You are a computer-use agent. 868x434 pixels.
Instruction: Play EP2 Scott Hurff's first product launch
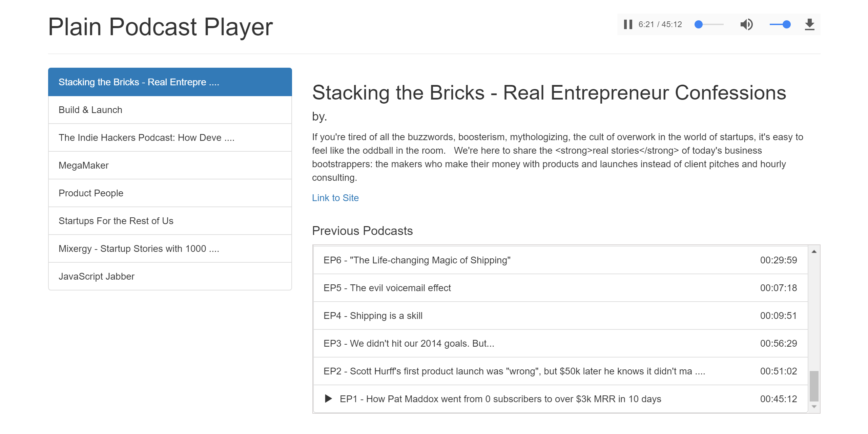point(560,371)
